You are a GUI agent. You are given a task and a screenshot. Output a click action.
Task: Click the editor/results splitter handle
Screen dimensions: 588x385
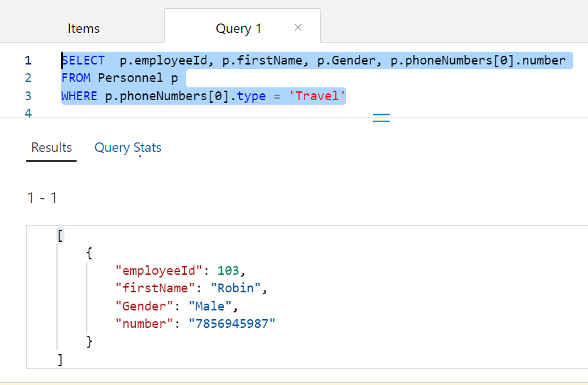(381, 118)
